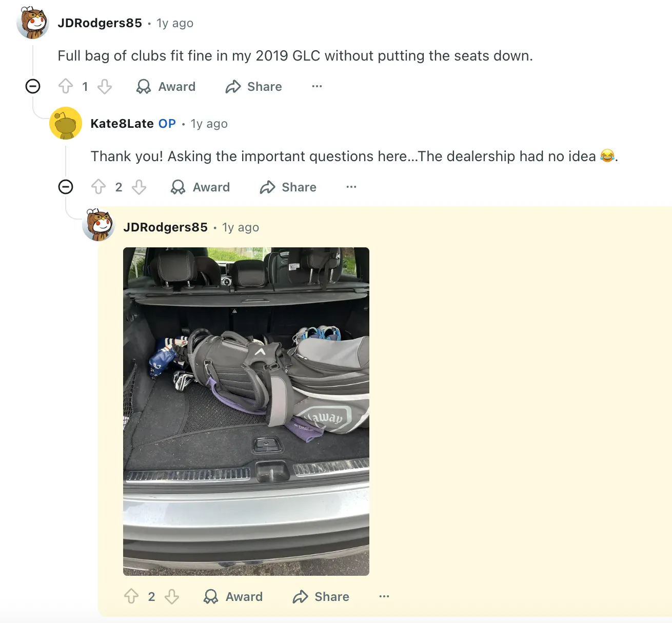Open more options on top comment
The height and width of the screenshot is (623, 672).
(x=317, y=86)
